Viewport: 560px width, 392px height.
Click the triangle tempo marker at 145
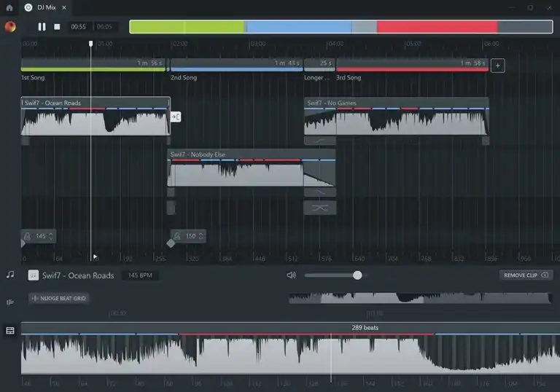(23, 243)
